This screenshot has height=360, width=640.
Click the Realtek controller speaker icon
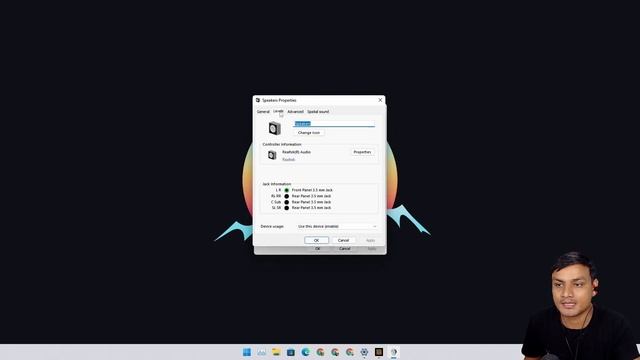[x=272, y=155]
